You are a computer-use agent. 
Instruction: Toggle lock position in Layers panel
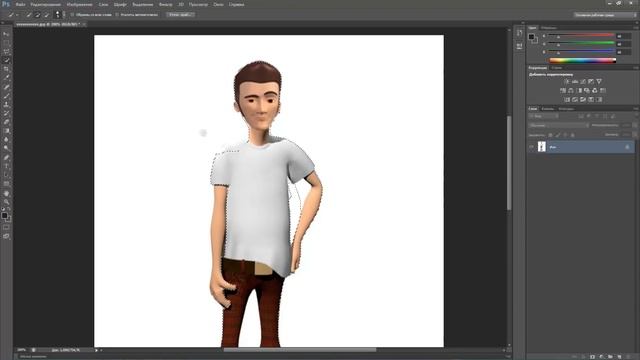tap(565, 135)
